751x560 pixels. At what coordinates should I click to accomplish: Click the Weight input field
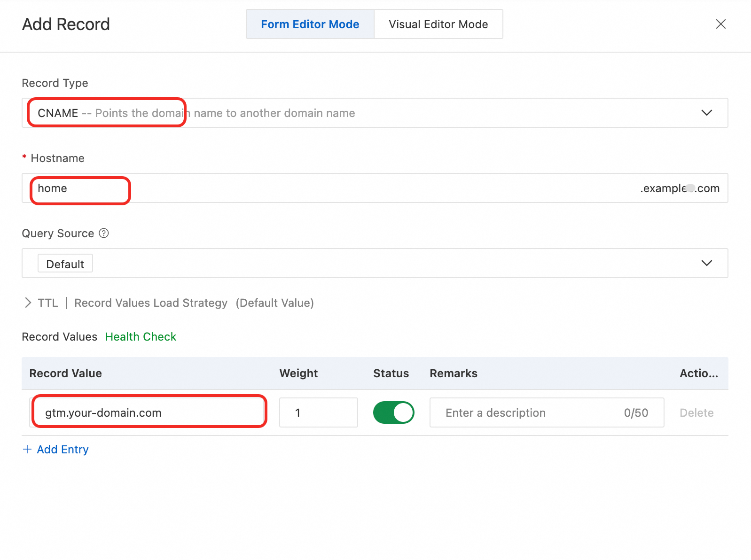(x=318, y=413)
